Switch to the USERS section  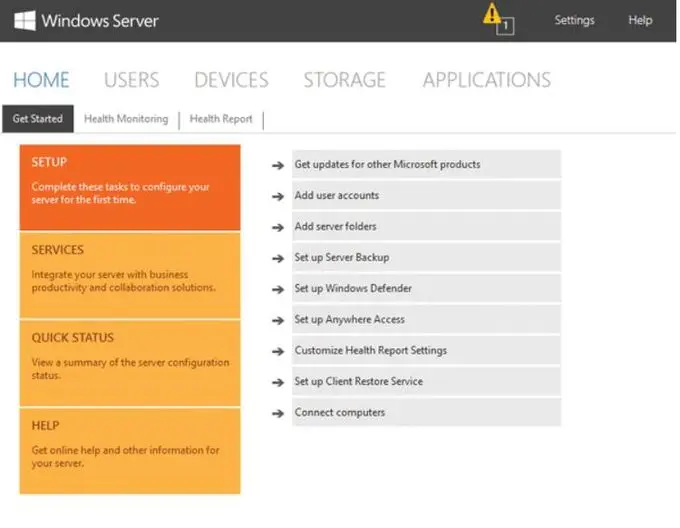(132, 80)
